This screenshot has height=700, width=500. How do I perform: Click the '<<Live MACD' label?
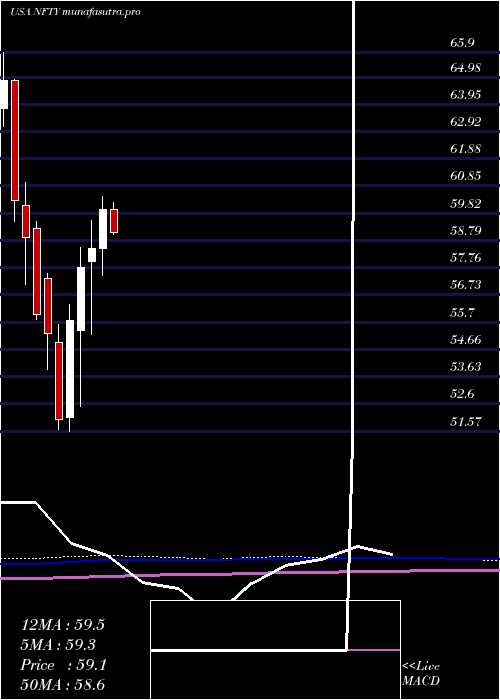coord(421,674)
